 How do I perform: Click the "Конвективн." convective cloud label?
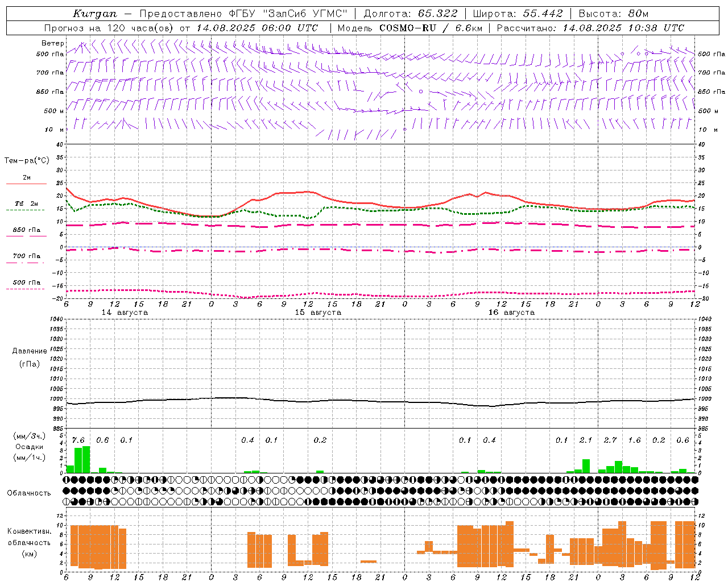pos(30,531)
